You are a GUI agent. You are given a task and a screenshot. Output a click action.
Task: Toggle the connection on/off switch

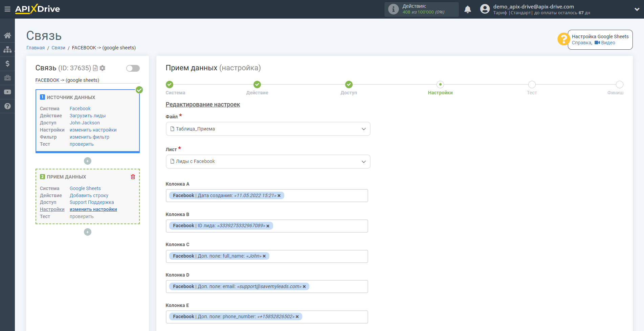tap(133, 68)
